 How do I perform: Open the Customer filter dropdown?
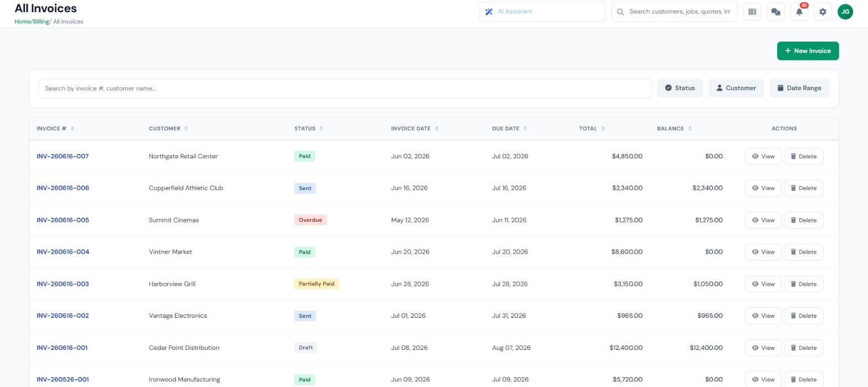[x=736, y=88]
